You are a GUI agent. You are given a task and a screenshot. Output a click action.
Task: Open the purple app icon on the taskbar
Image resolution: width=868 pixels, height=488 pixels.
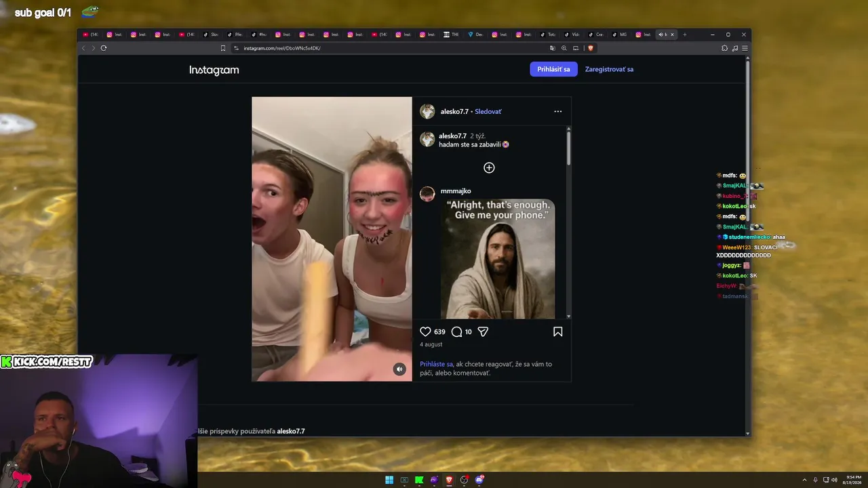pos(434,480)
